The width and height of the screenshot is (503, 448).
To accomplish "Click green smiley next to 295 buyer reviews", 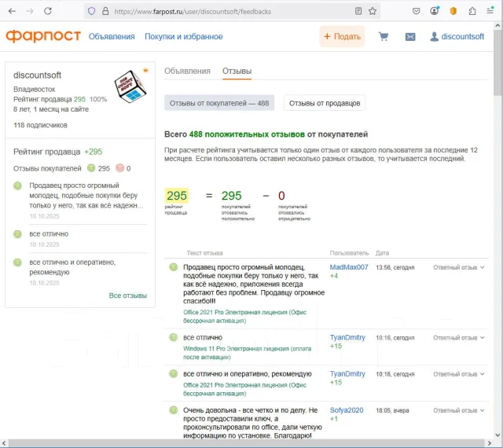I will pyautogui.click(x=91, y=168).
